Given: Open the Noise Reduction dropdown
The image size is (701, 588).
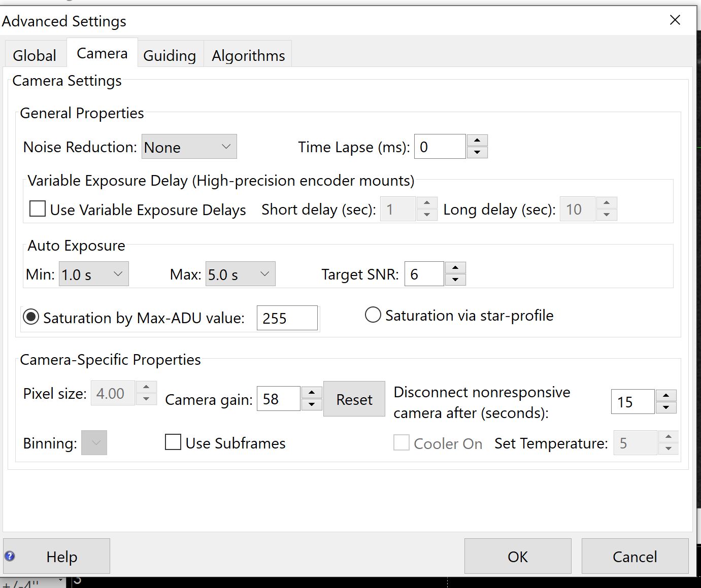Looking at the screenshot, I should [189, 147].
